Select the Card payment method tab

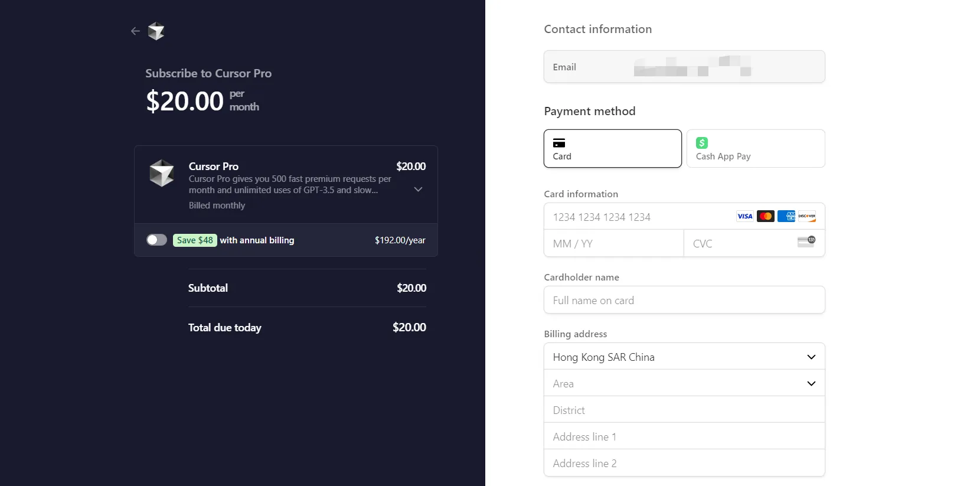pos(612,149)
